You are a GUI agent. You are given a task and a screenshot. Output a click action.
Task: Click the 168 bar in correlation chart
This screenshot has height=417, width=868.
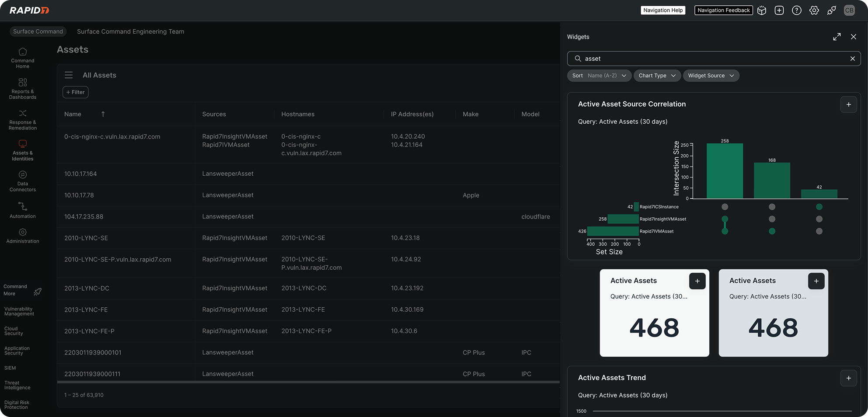[772, 181]
